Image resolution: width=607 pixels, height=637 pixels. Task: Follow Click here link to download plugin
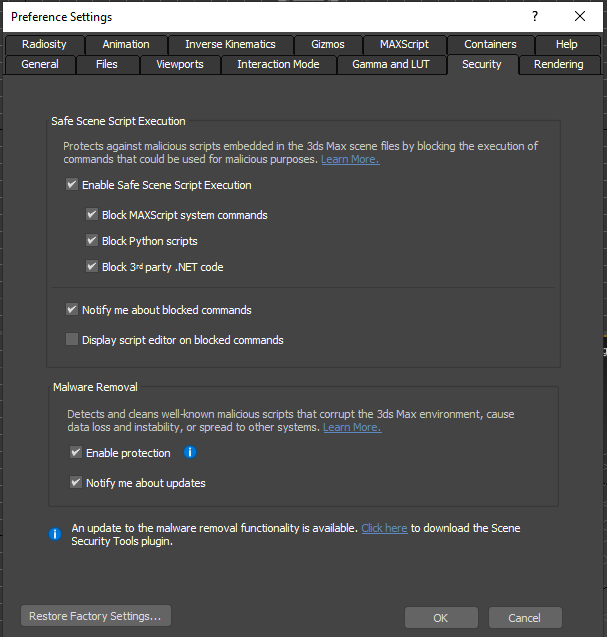[x=384, y=528]
